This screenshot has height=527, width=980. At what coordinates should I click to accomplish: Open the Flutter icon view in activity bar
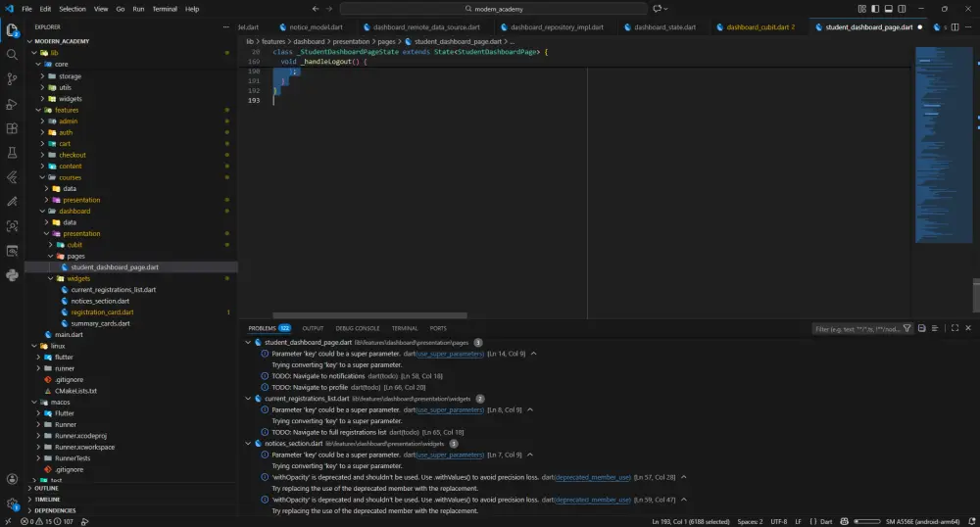click(x=12, y=177)
